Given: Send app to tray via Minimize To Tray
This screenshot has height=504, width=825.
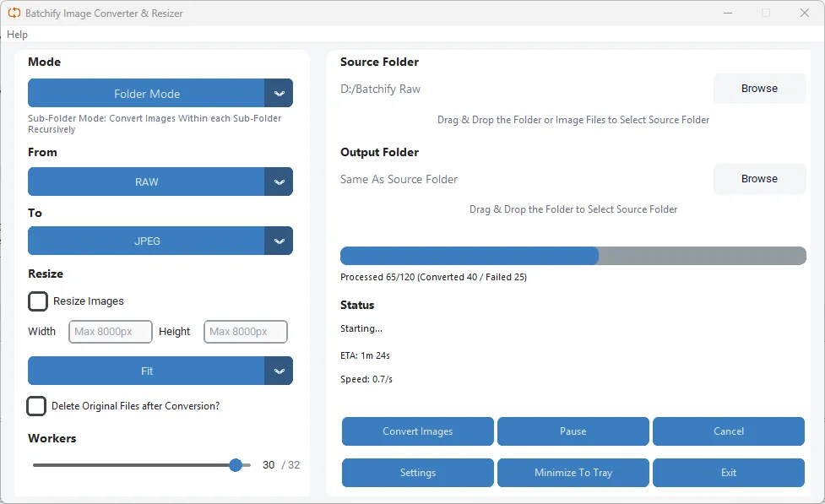Looking at the screenshot, I should coord(573,473).
